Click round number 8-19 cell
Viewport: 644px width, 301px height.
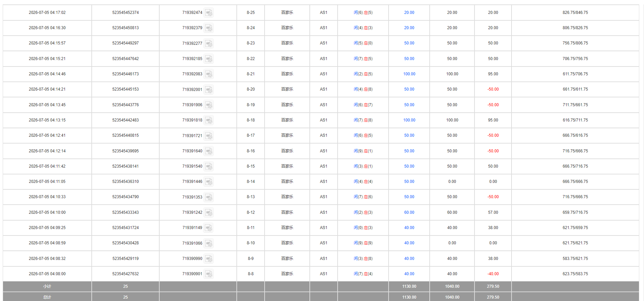coord(251,105)
